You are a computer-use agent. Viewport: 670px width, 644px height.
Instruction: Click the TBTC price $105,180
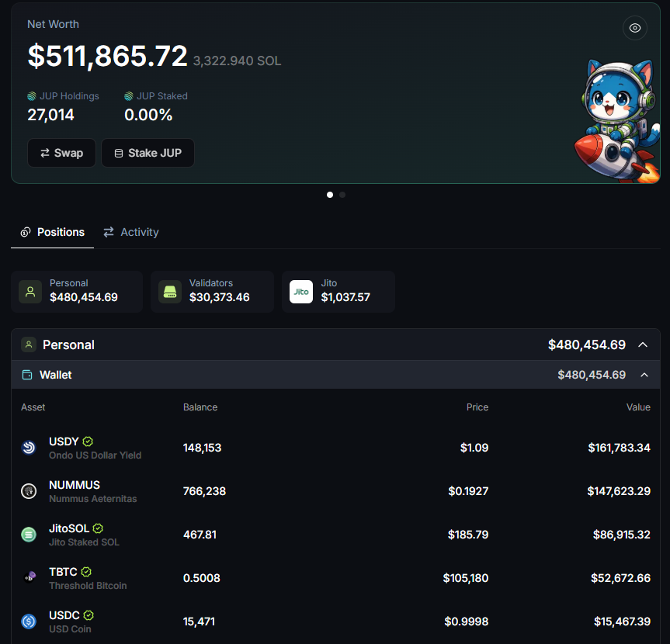[x=466, y=578]
